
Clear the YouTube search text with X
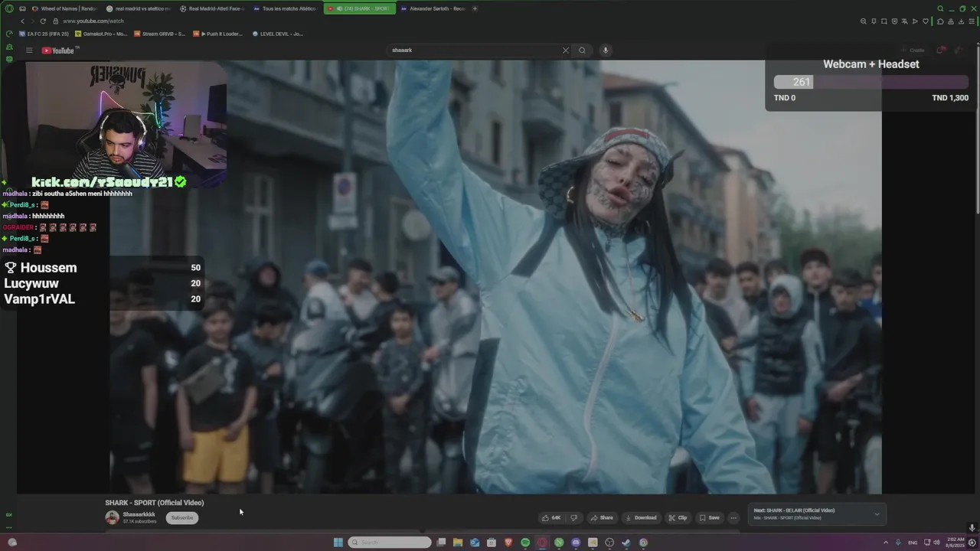[566, 51]
